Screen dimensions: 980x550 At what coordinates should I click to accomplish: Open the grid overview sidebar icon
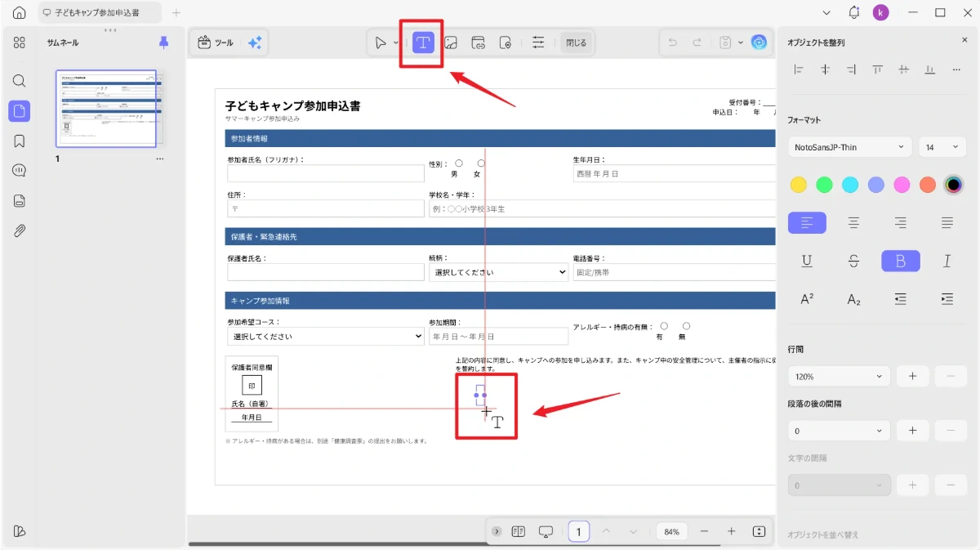click(20, 42)
